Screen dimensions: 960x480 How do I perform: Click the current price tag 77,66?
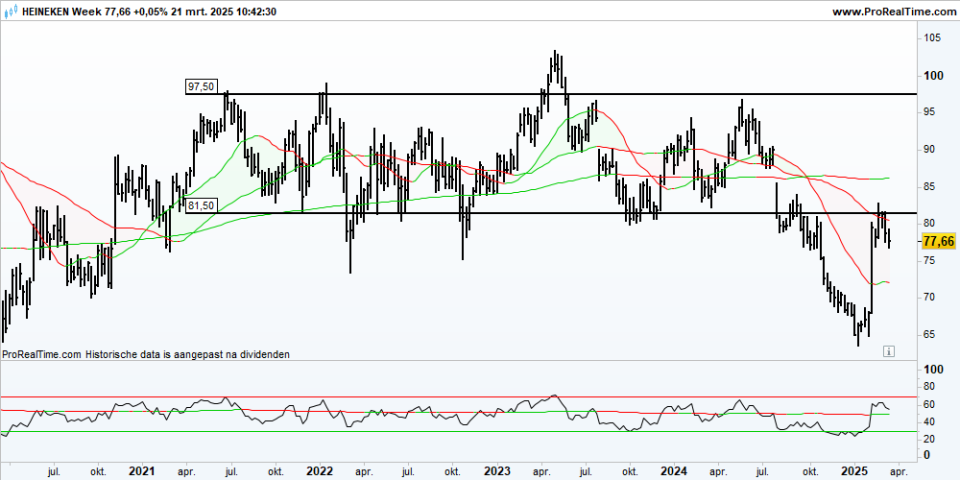[938, 241]
